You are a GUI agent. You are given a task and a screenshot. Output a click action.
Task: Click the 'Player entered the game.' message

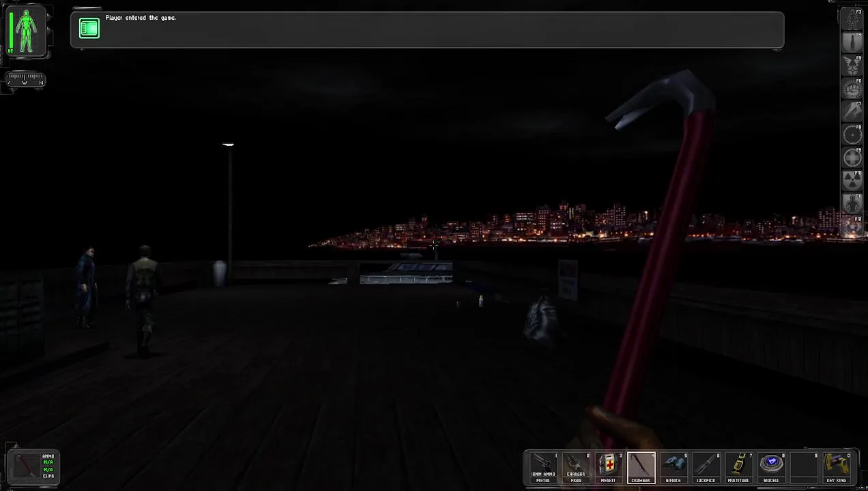[141, 18]
